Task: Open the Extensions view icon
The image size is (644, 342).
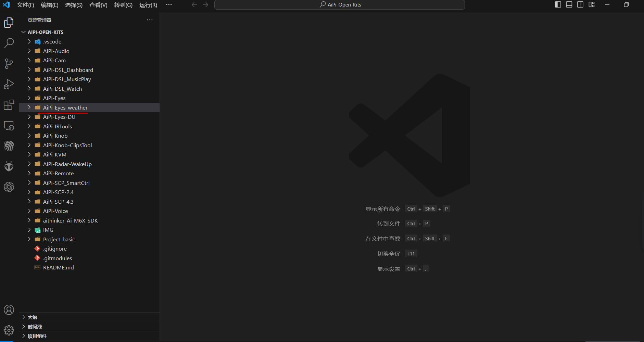Action: [9, 105]
